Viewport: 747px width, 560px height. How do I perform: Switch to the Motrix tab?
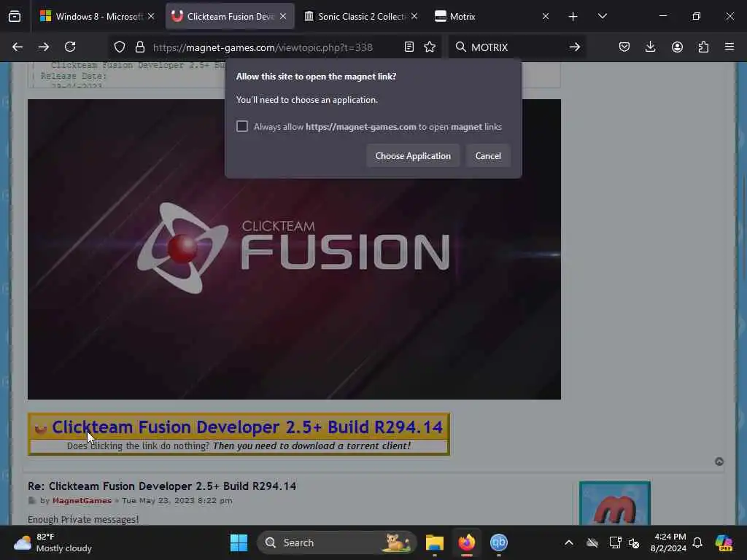[x=493, y=16]
